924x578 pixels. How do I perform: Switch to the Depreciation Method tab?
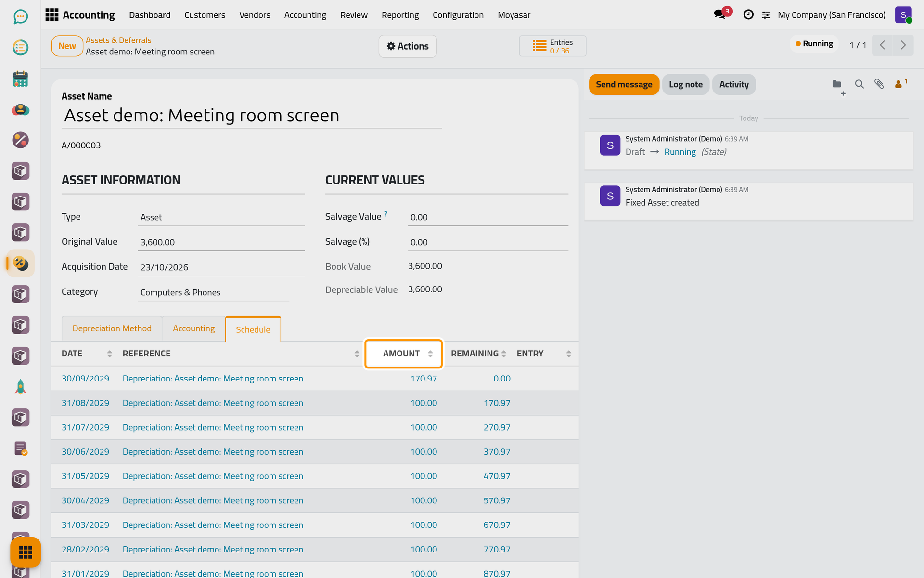(112, 328)
